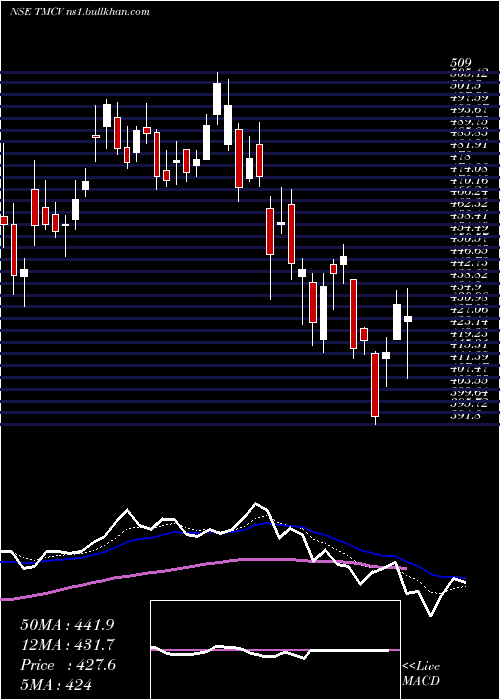Click the 509 price axis label

[x=461, y=63]
